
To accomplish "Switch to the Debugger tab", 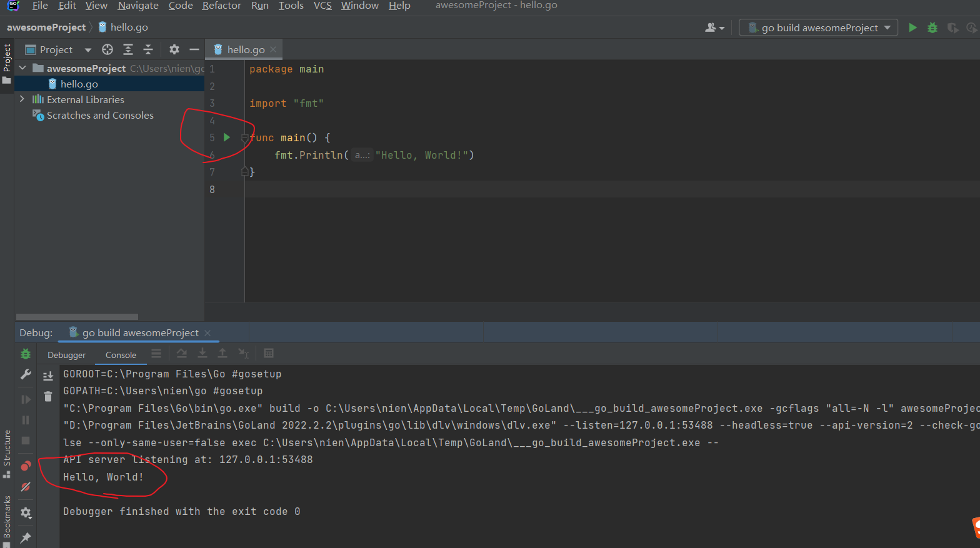I will (66, 355).
